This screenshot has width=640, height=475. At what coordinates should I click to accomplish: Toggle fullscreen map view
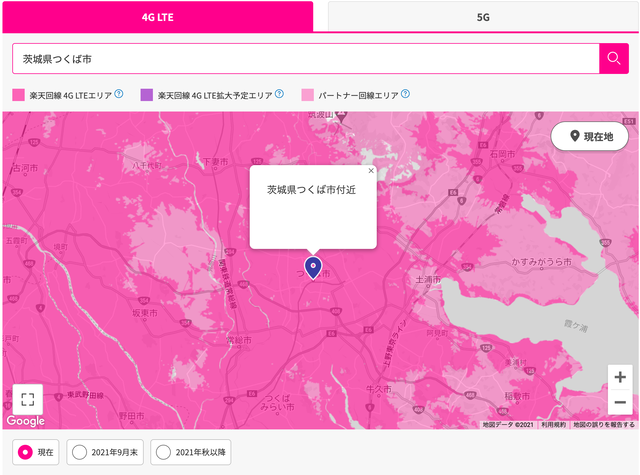pyautogui.click(x=27, y=399)
